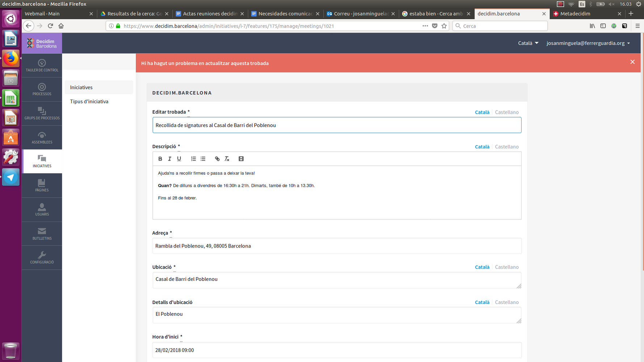Expand the Català language dropdown
The image size is (644, 362).
coord(528,43)
